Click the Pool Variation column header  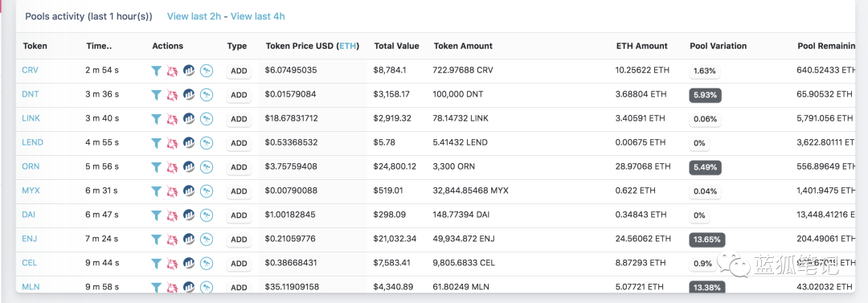718,46
